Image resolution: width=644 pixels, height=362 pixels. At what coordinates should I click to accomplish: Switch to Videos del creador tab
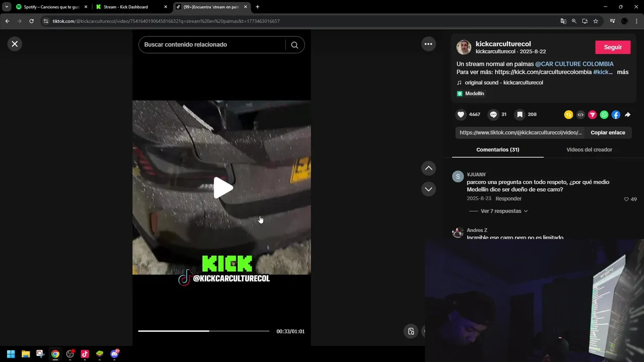589,150
